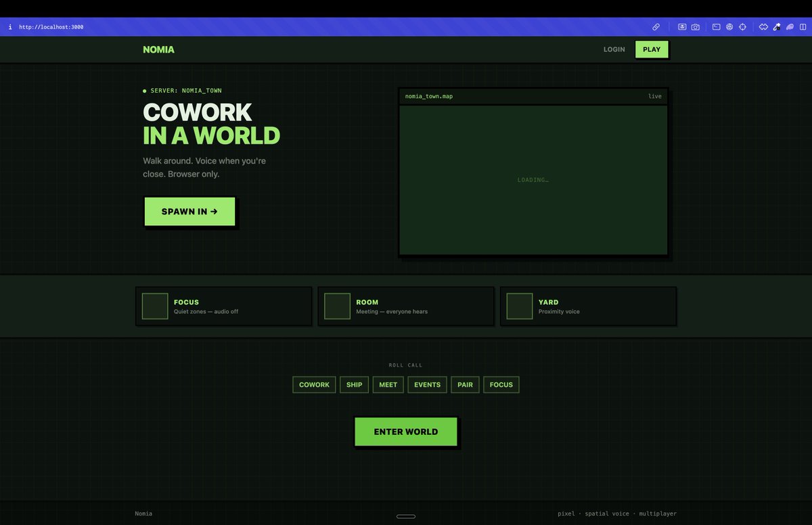This screenshot has width=812, height=525.
Task: Select the PAIR tag
Action: [x=465, y=385]
